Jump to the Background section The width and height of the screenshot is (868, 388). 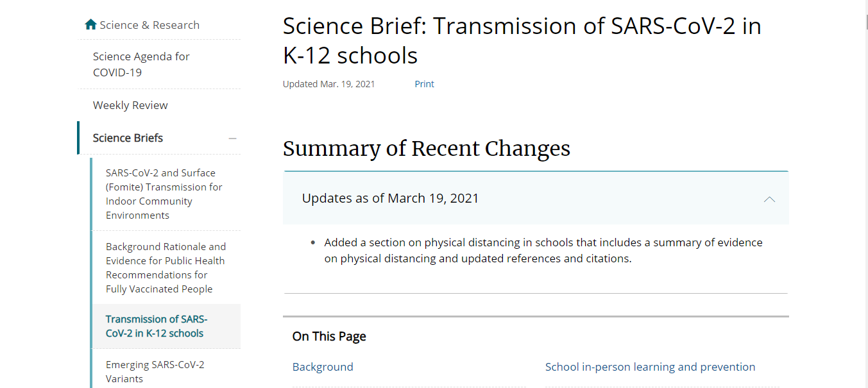323,367
